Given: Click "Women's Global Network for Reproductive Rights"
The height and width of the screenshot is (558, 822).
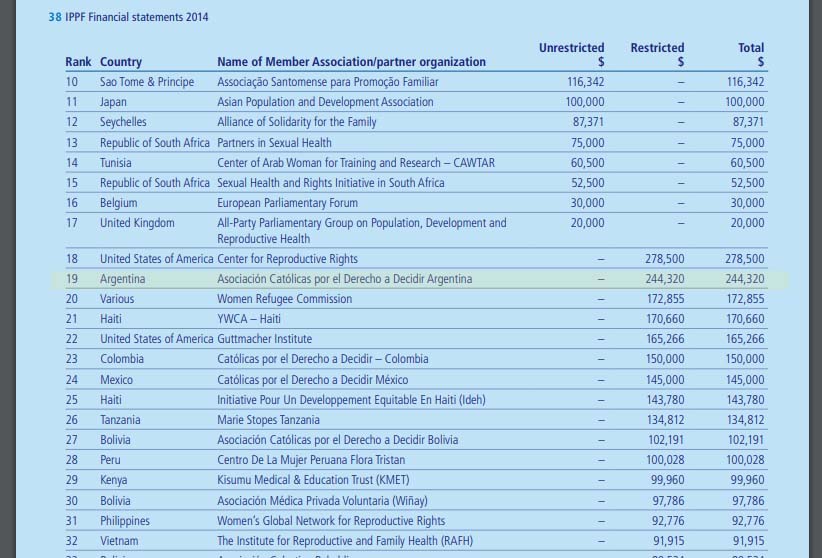Looking at the screenshot, I should pyautogui.click(x=331, y=521).
